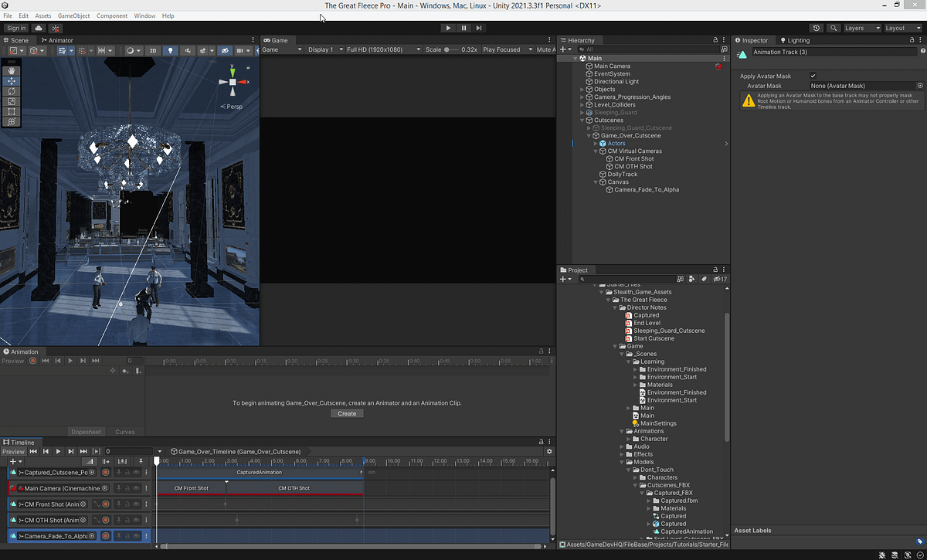927x560 pixels.
Task: Adjust the Scale slider in Game view
Action: [448, 49]
